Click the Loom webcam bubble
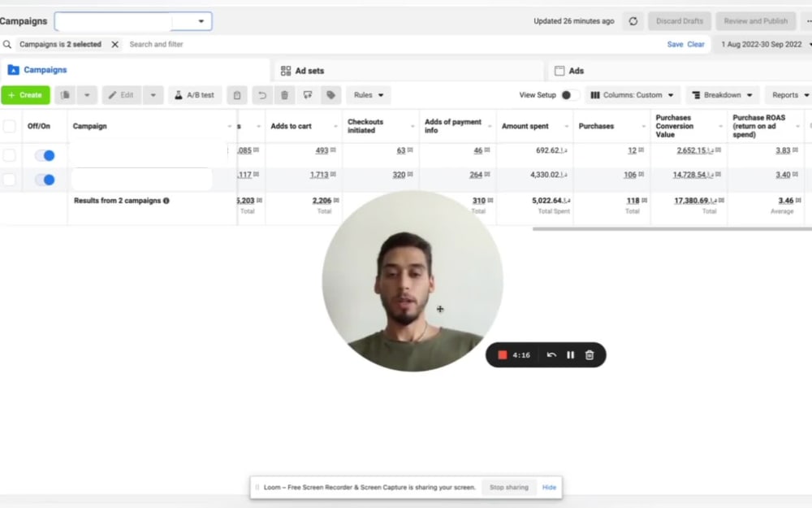Viewport: 812px width, 508px height. tap(412, 280)
